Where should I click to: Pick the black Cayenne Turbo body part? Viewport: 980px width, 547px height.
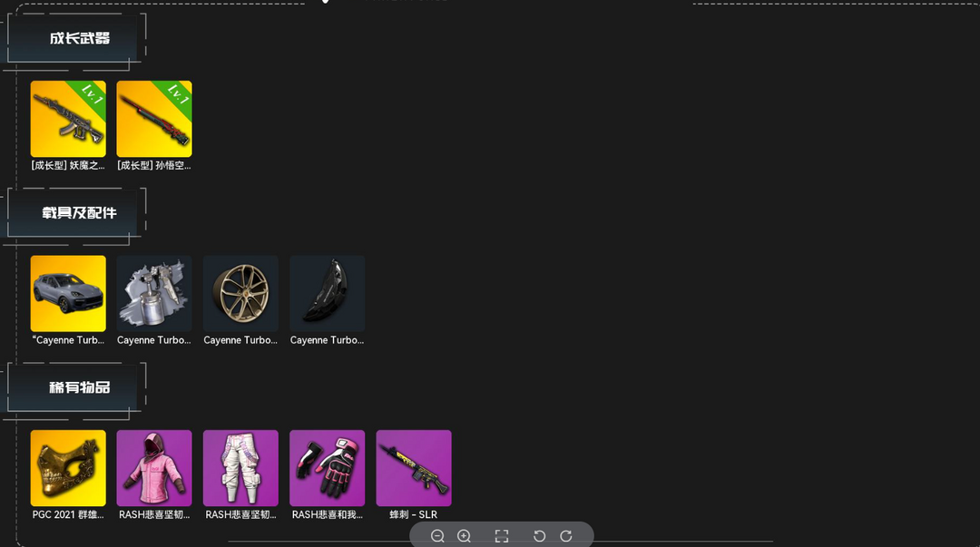[x=327, y=293]
